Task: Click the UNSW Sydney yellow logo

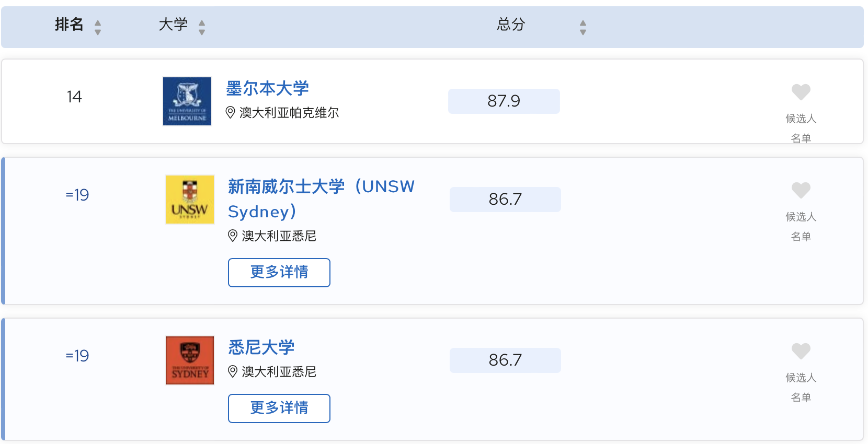Action: [x=190, y=200]
